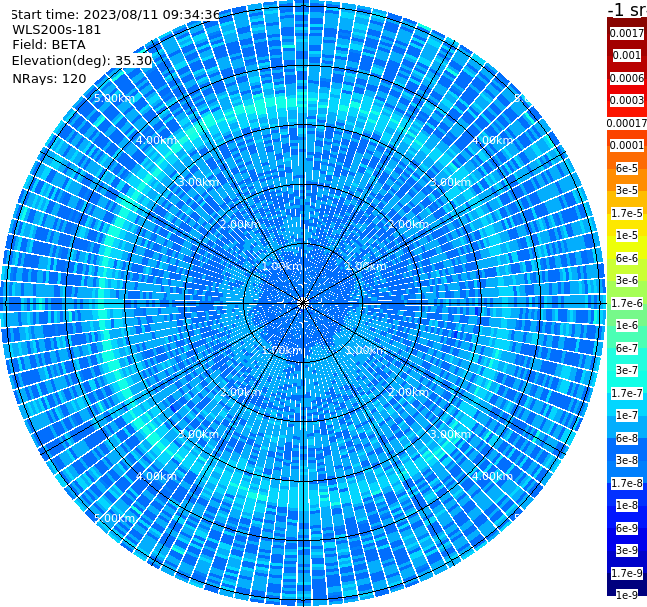Pick the lower-left 3.00km range label
The image size is (647, 607).
tap(198, 434)
